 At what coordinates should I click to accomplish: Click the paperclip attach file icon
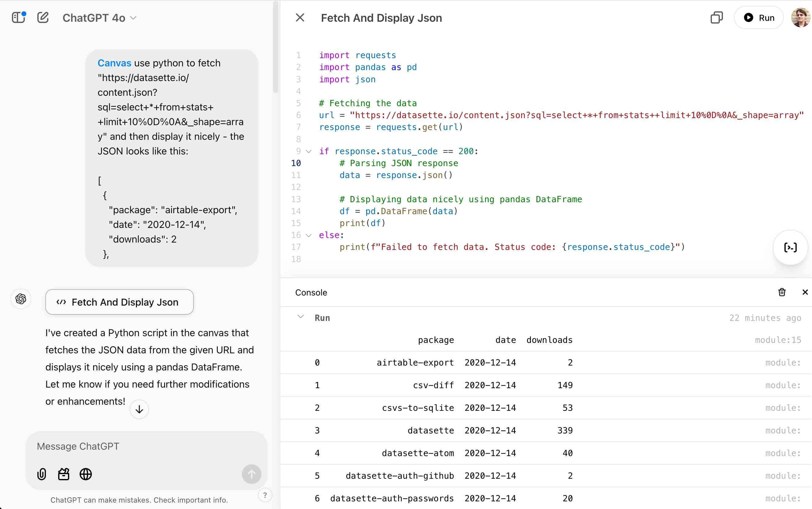tap(41, 474)
